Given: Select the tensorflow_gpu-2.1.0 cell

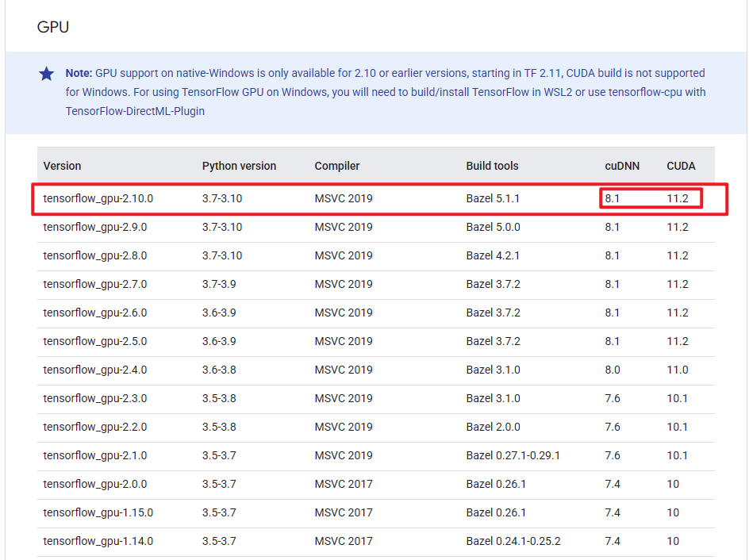Looking at the screenshot, I should click(94, 455).
